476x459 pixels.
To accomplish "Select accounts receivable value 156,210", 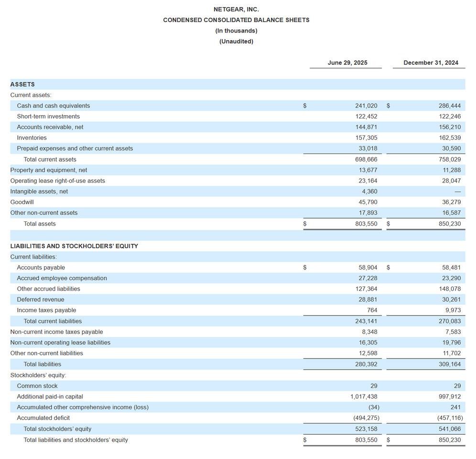I will point(450,127).
